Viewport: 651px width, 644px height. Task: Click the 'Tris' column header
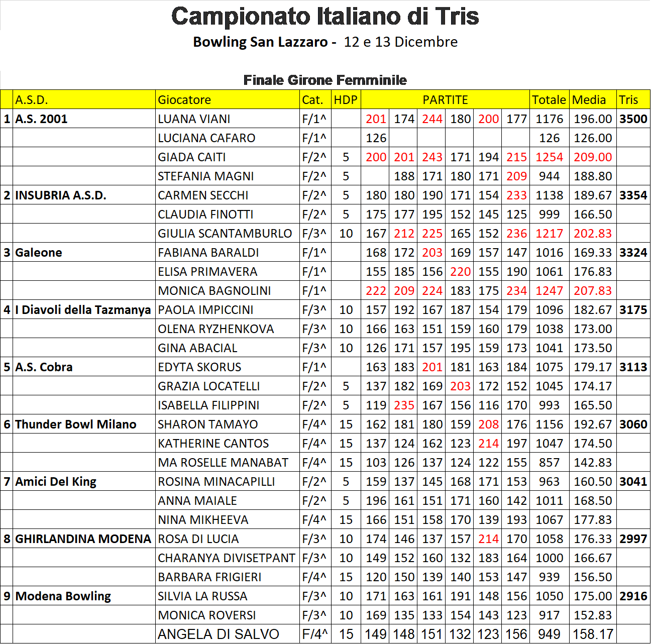[628, 99]
